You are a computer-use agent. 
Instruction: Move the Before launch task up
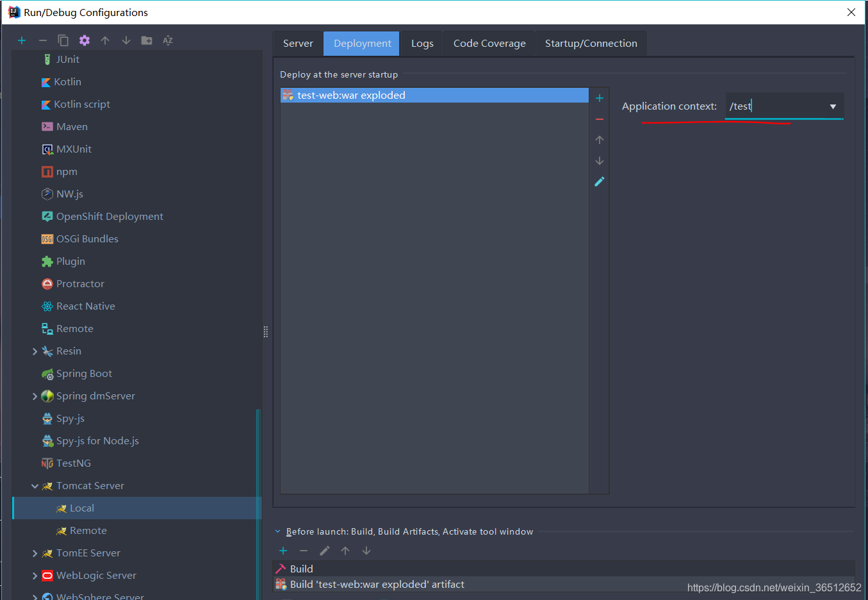[x=345, y=551]
